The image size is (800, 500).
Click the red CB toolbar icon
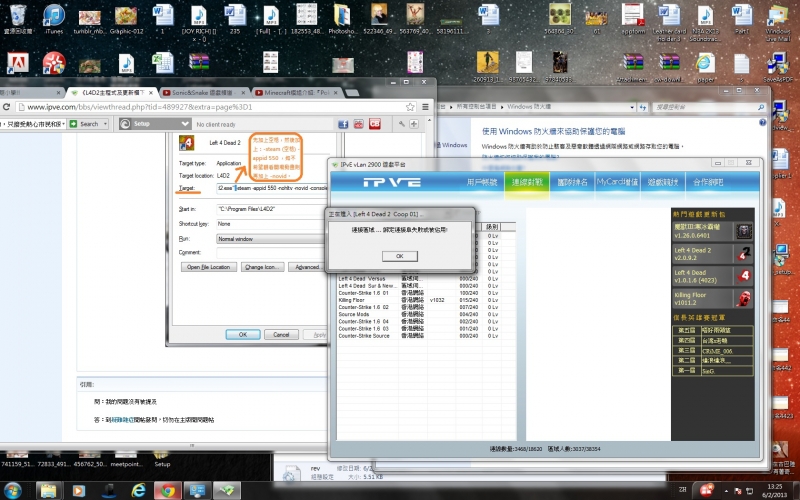(375, 124)
